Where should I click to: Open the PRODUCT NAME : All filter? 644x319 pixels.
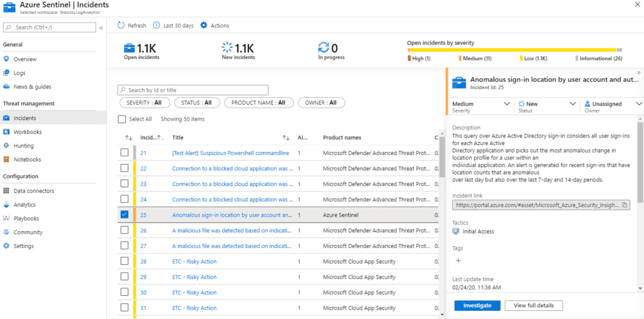click(258, 103)
